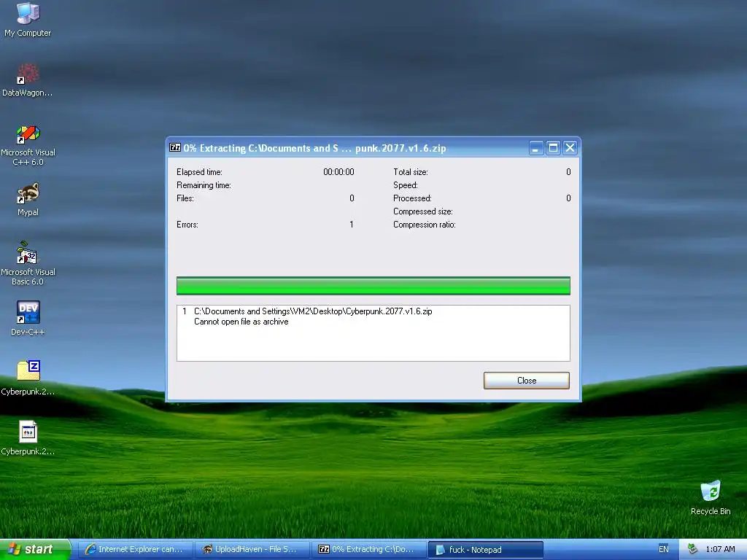Click the 'Errors:' label
This screenshot has width=747, height=560.
click(187, 225)
